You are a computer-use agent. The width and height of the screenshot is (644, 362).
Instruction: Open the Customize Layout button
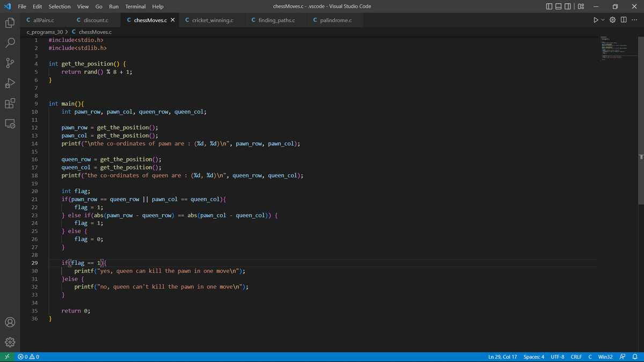click(581, 6)
